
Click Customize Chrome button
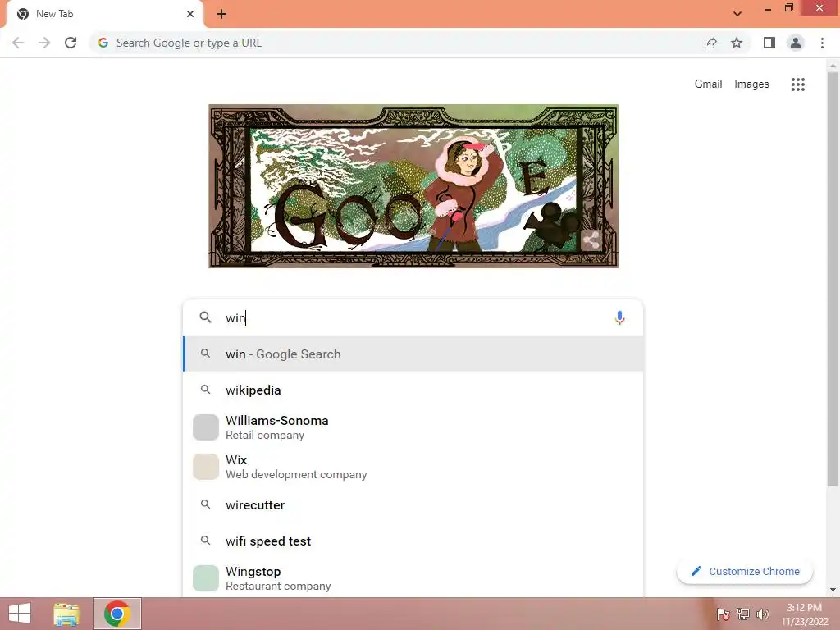click(x=745, y=571)
